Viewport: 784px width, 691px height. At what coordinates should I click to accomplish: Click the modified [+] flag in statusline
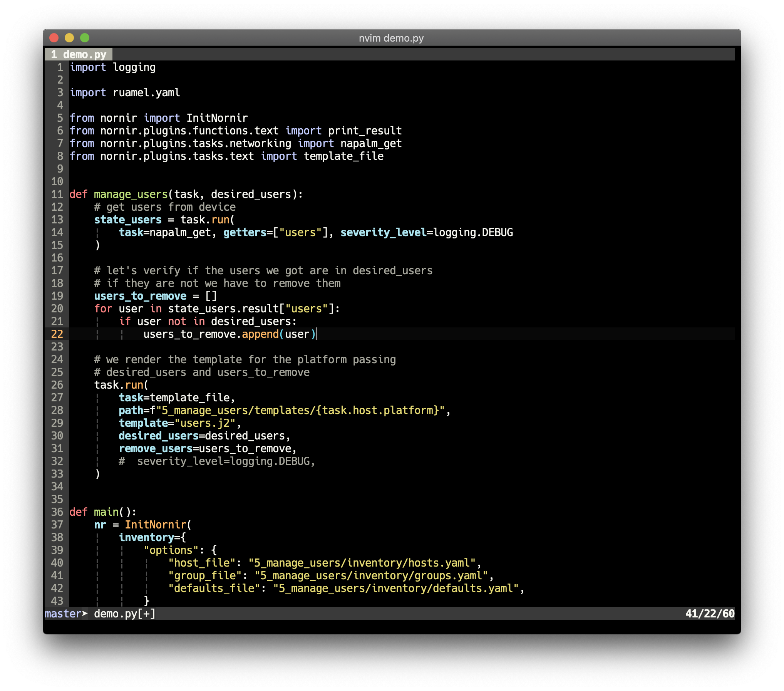[146, 614]
